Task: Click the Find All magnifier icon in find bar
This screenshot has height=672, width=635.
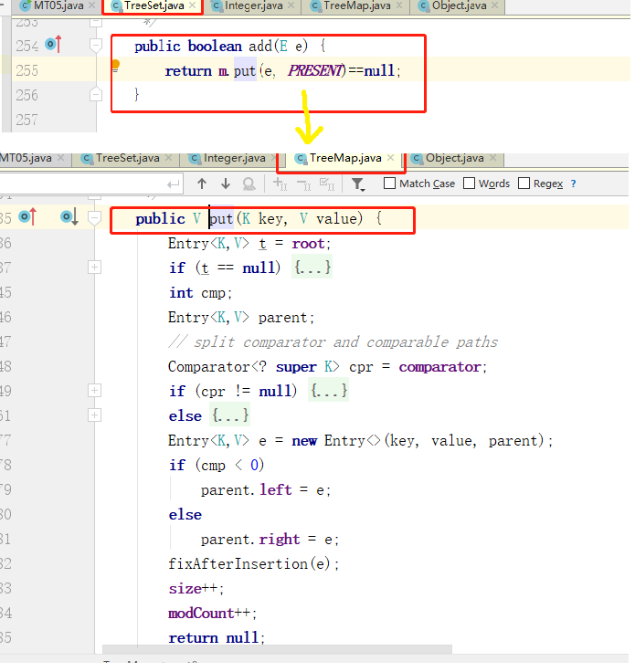Action: tap(249, 184)
